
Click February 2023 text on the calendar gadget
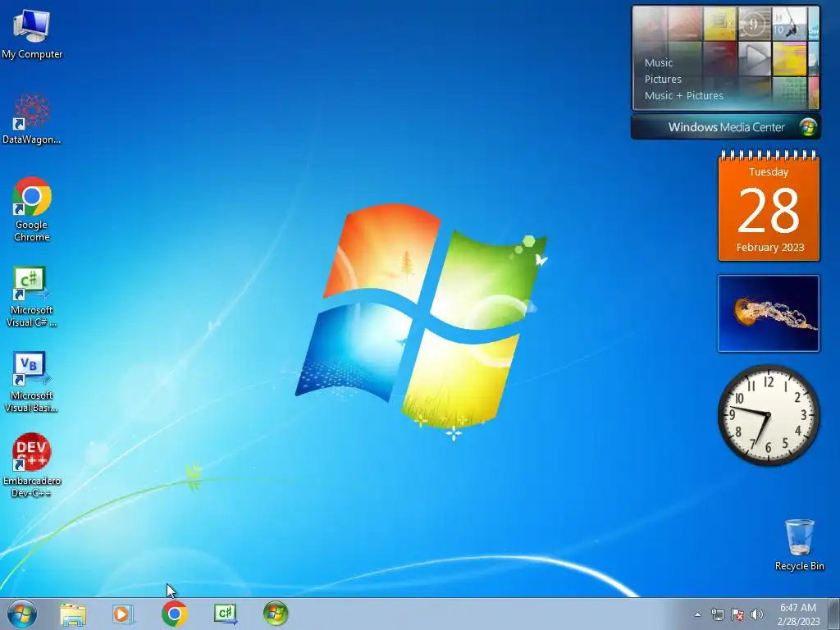tap(769, 248)
